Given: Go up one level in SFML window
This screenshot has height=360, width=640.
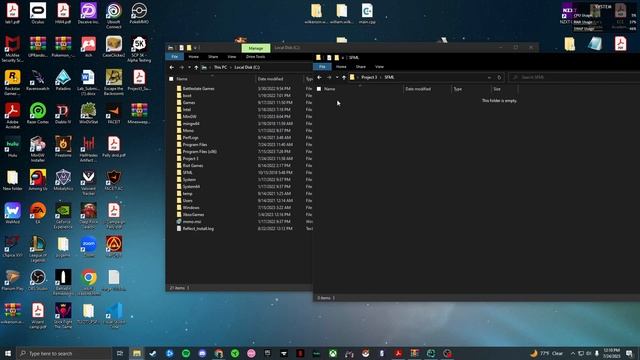Looking at the screenshot, I should coord(344,77).
